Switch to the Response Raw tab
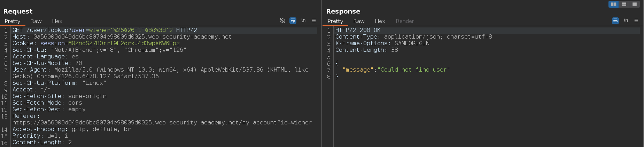 point(359,21)
